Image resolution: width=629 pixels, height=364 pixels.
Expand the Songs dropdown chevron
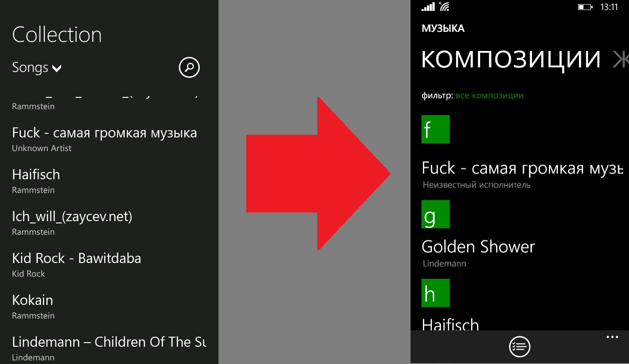(x=56, y=69)
